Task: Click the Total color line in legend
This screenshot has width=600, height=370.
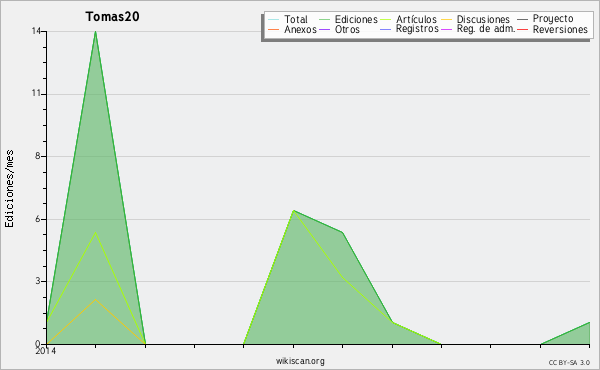Action: (273, 20)
